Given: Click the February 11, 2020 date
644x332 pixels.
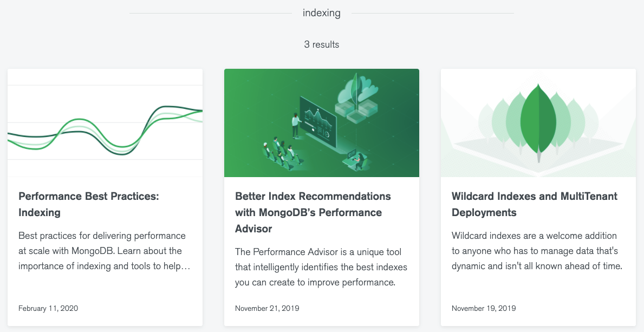Looking at the screenshot, I should [x=48, y=308].
